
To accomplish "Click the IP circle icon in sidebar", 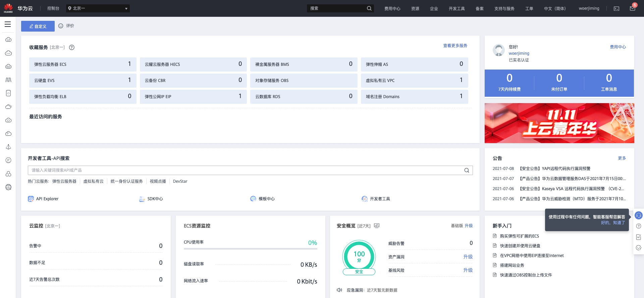I will pos(8,161).
